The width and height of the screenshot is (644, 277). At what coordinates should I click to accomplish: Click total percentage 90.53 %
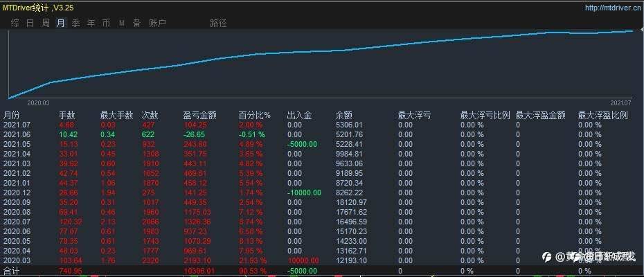(253, 271)
